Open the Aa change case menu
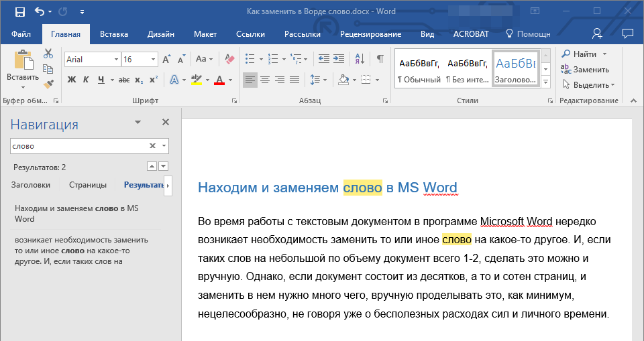 [204, 59]
